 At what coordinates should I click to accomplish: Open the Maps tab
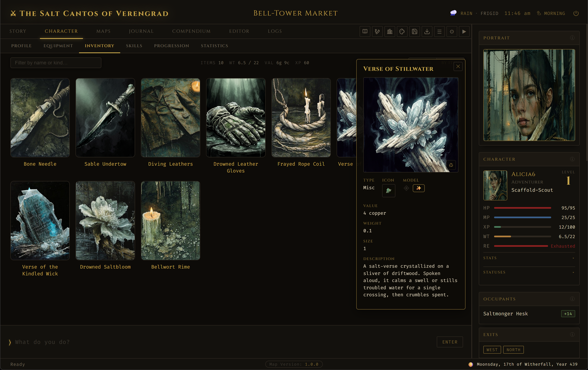103,31
